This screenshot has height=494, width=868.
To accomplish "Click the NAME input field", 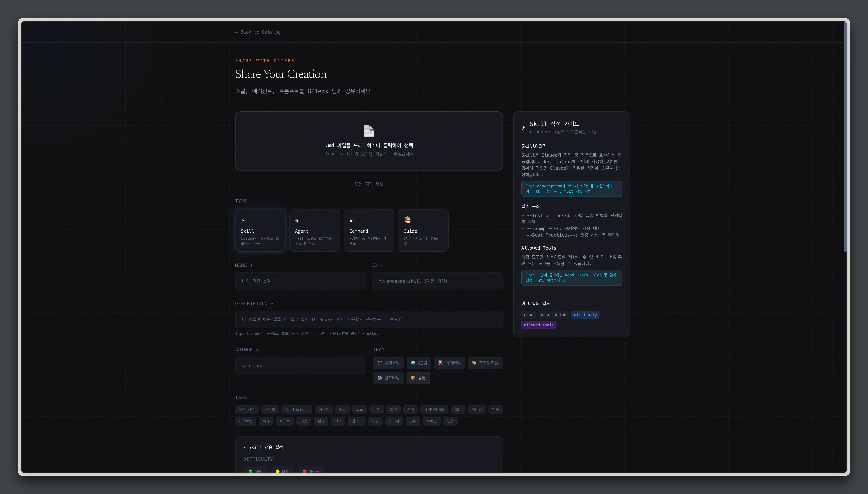I will 300,281.
